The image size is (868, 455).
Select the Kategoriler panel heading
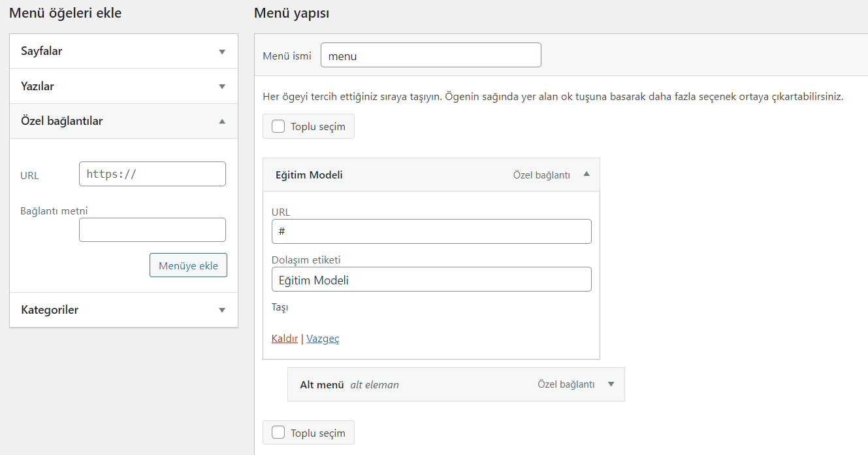pos(50,310)
